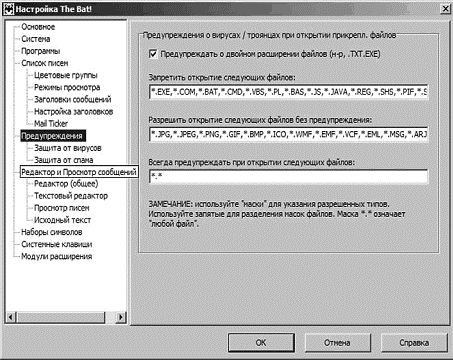Select Настройка заголовков item
The height and width of the screenshot is (360, 453).
pos(74,111)
